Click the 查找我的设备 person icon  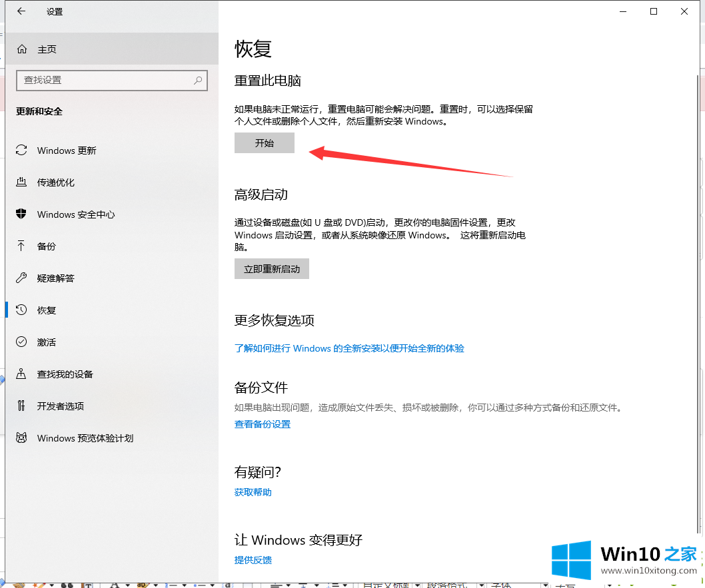[21, 374]
